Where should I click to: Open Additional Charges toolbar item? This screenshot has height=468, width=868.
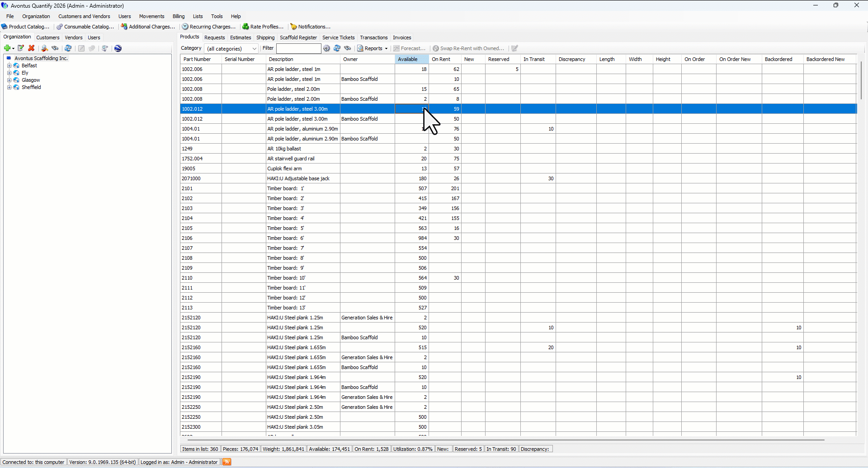[x=148, y=27]
